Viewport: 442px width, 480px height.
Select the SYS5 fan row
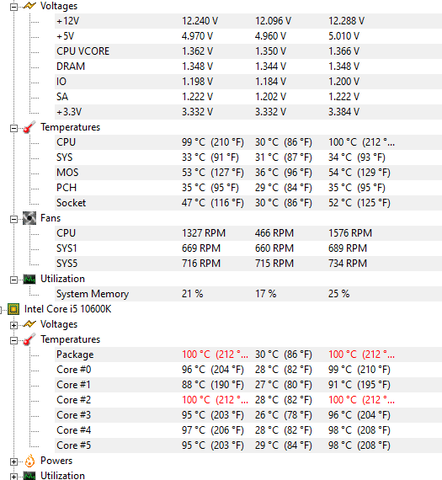[248, 263]
